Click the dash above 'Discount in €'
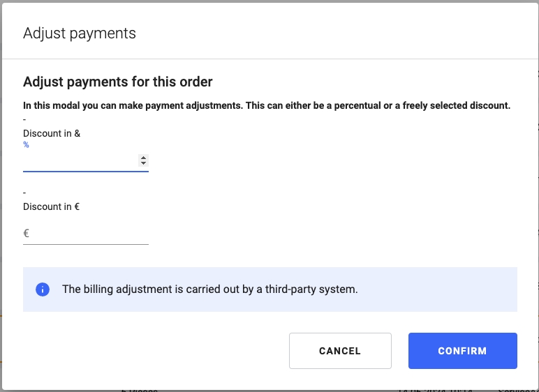The height and width of the screenshot is (392, 539). [x=24, y=193]
